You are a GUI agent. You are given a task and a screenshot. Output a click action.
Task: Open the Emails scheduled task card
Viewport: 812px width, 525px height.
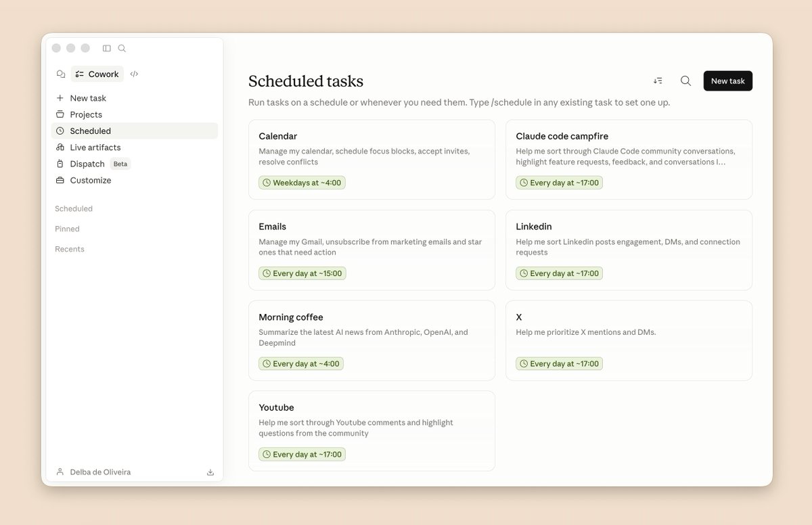pyautogui.click(x=371, y=250)
